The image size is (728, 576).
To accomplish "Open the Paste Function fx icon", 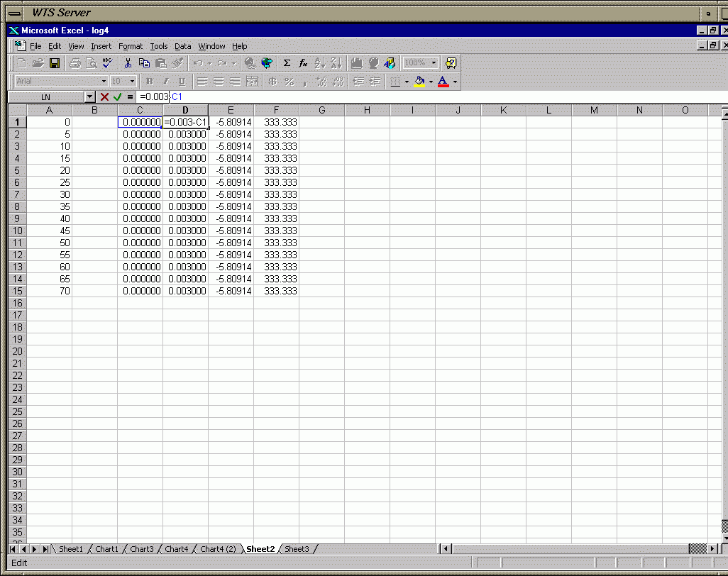I will point(303,63).
